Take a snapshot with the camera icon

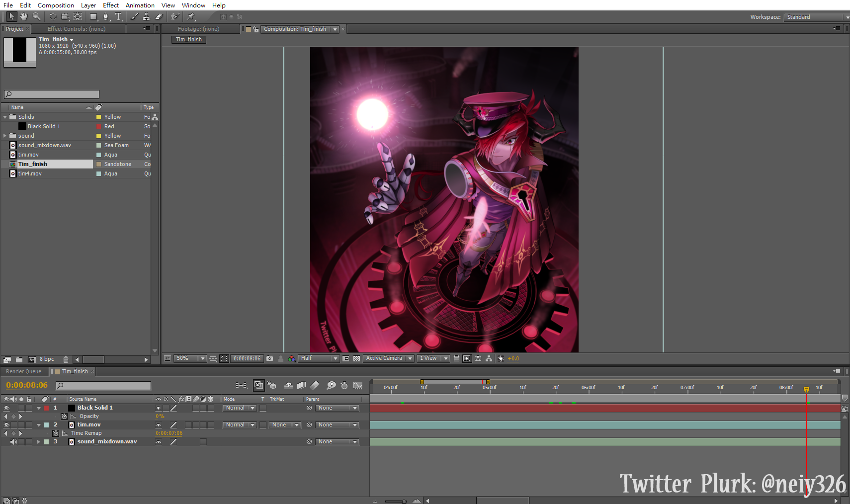click(x=269, y=358)
